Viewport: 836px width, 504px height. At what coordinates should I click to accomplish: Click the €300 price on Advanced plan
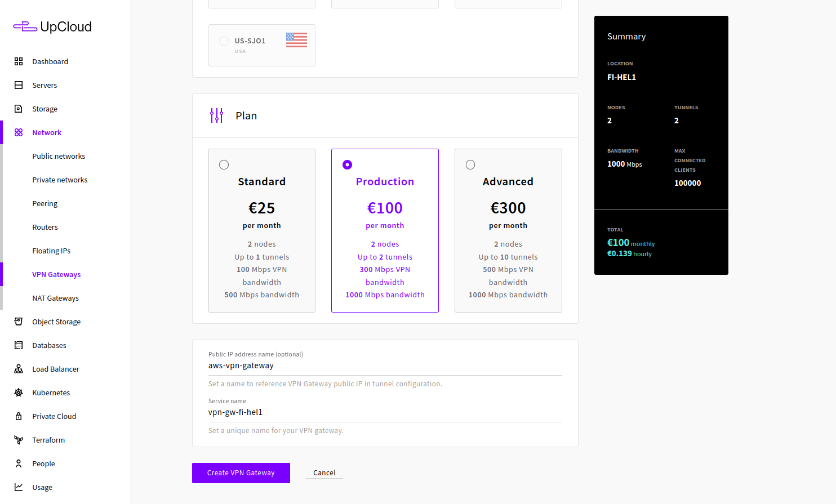[x=508, y=208]
